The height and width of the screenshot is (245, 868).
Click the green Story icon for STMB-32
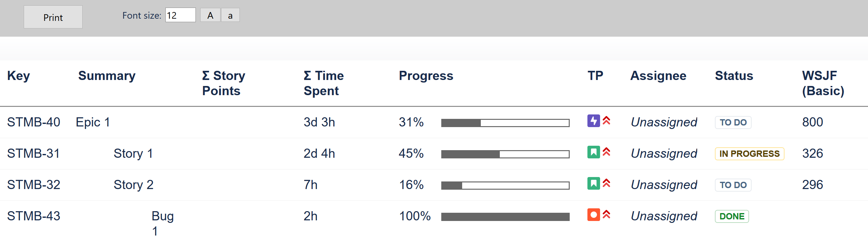593,183
